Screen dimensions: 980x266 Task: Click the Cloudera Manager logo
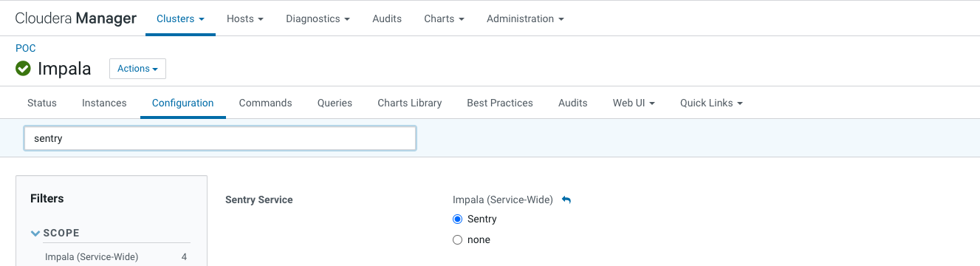point(76,18)
